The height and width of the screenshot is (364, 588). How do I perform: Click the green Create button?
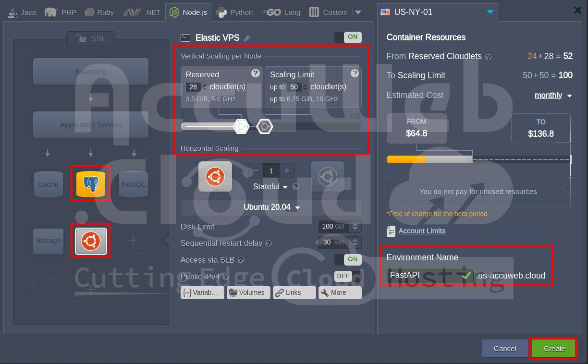tap(554, 349)
